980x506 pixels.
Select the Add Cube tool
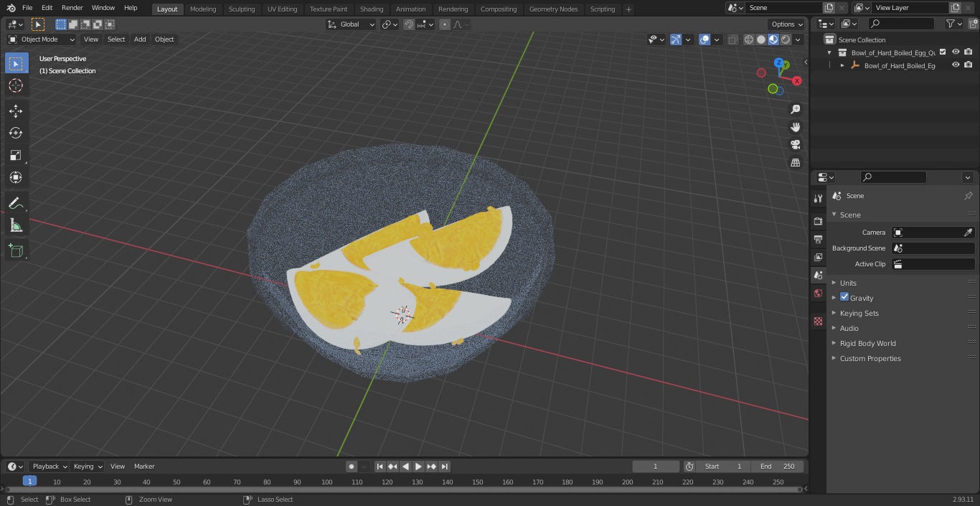pos(16,250)
